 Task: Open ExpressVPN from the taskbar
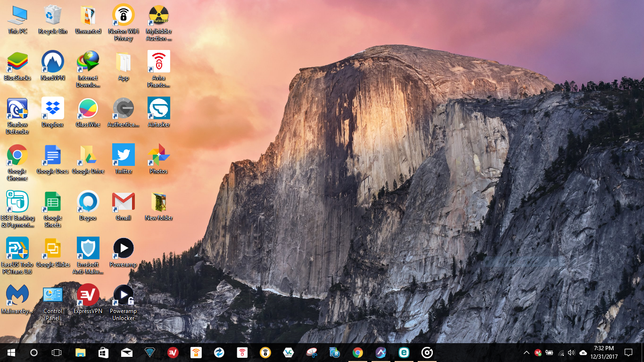pyautogui.click(x=173, y=353)
